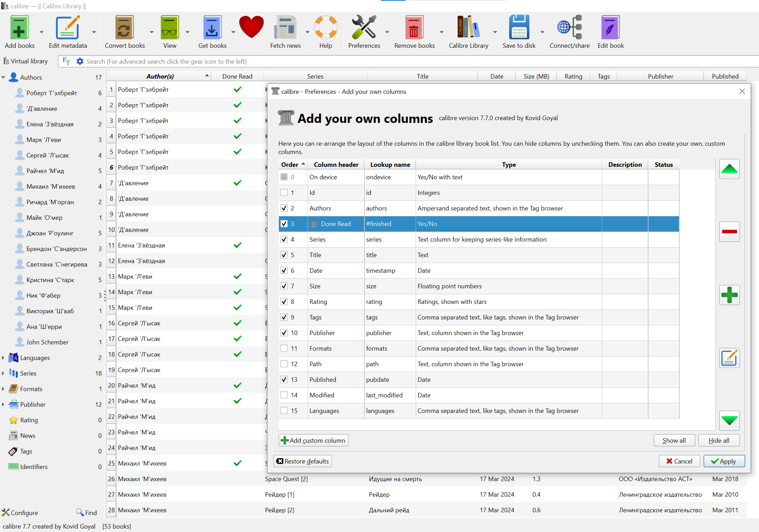Screen dimensions: 759x532
Task: Click Save to disk icon
Action: (x=519, y=27)
